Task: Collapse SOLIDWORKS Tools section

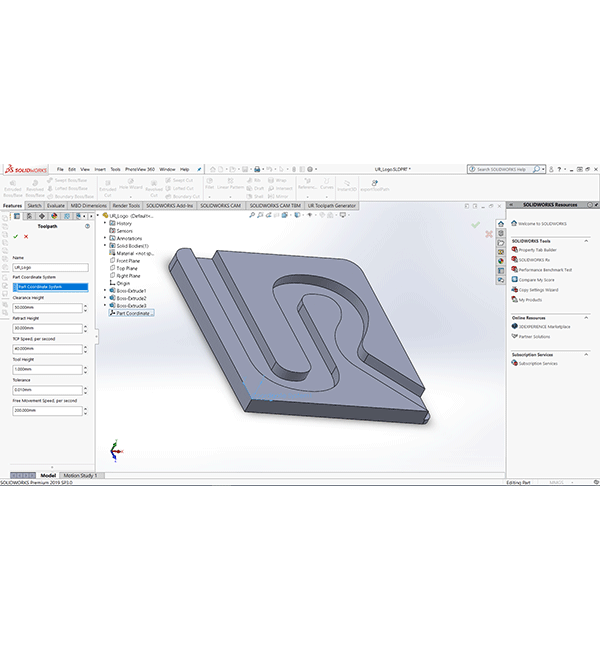Action: pos(586,241)
